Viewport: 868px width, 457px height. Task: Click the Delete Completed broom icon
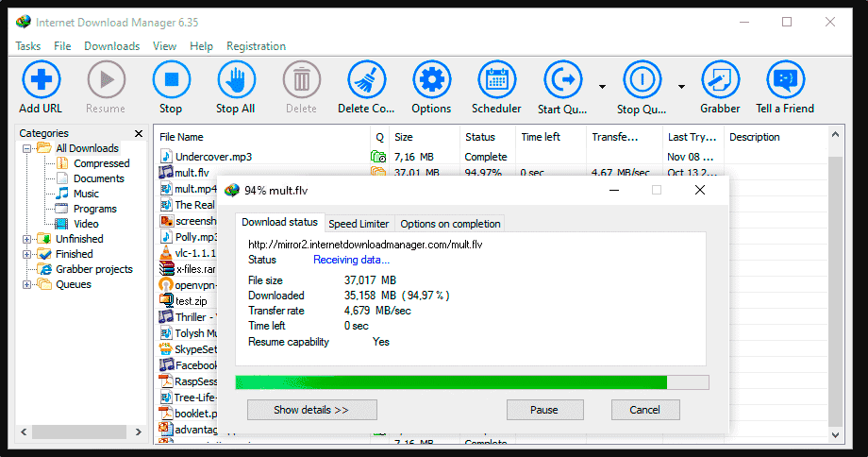pyautogui.click(x=366, y=80)
